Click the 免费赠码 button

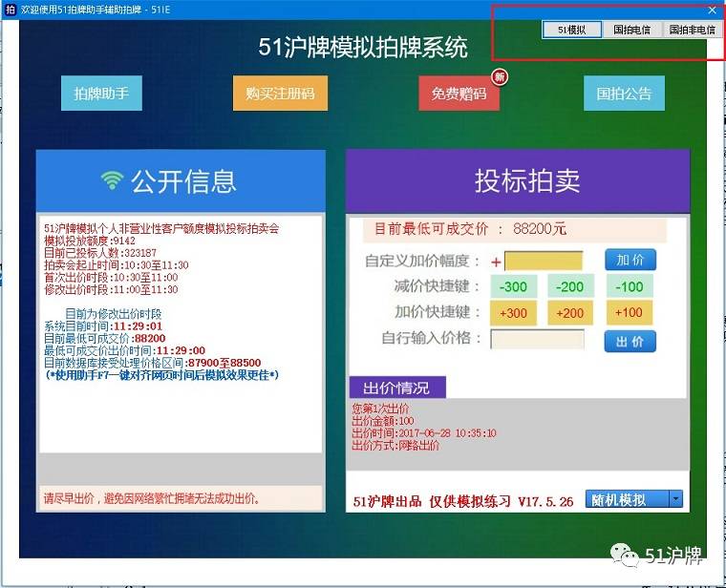click(459, 94)
